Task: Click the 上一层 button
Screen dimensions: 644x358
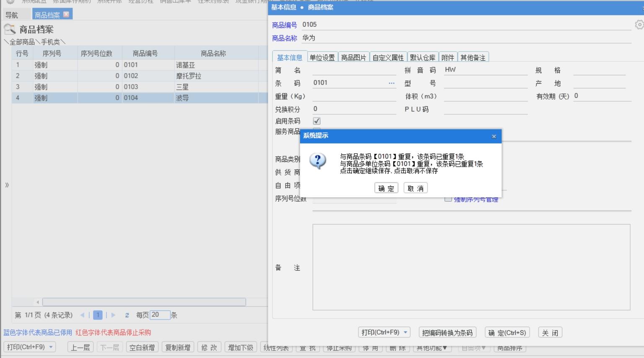Action: coord(80,347)
